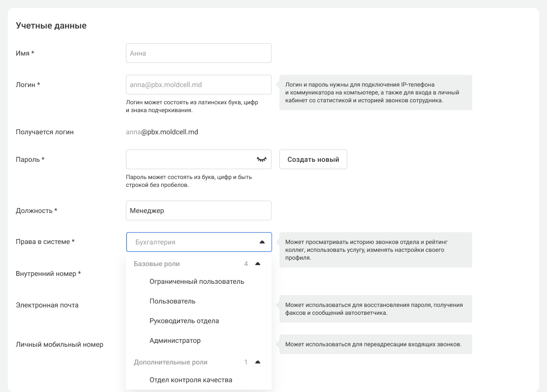
Task: Close the Права в системе dropdown arrow
Action: (x=262, y=242)
